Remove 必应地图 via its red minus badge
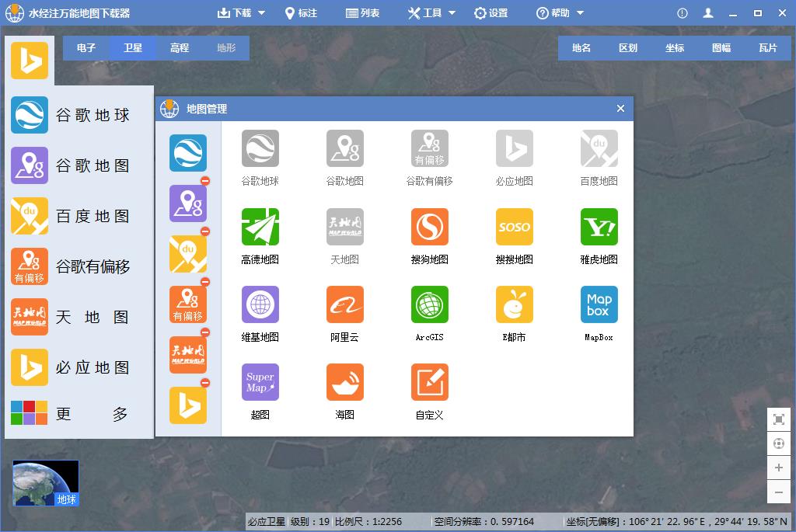 [205, 383]
